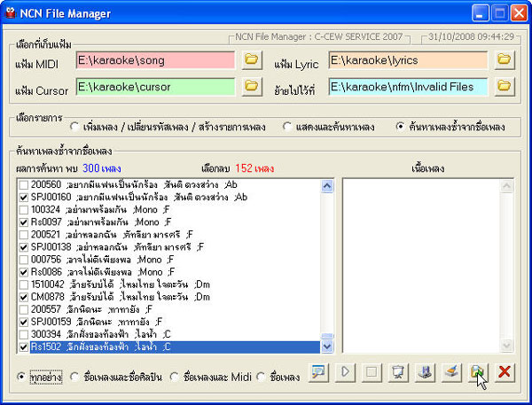The height and width of the screenshot is (405, 532).
Task: Click the file move icon beside red X
Action: coord(479,374)
